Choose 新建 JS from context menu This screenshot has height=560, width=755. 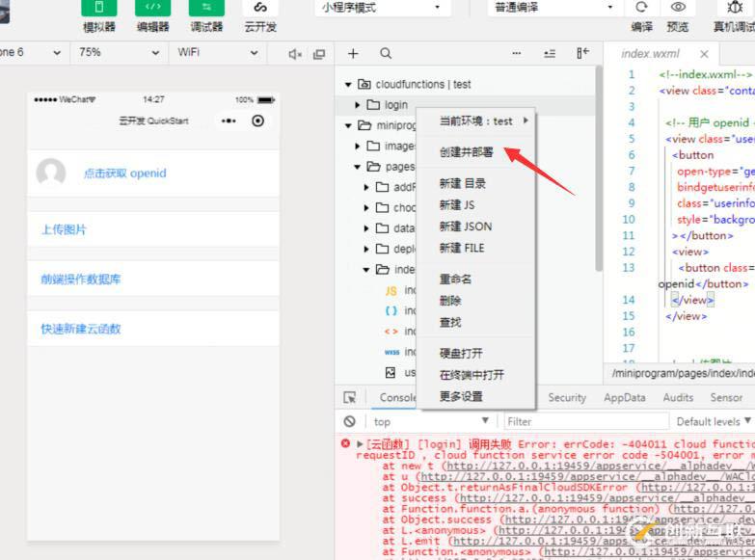(476, 205)
